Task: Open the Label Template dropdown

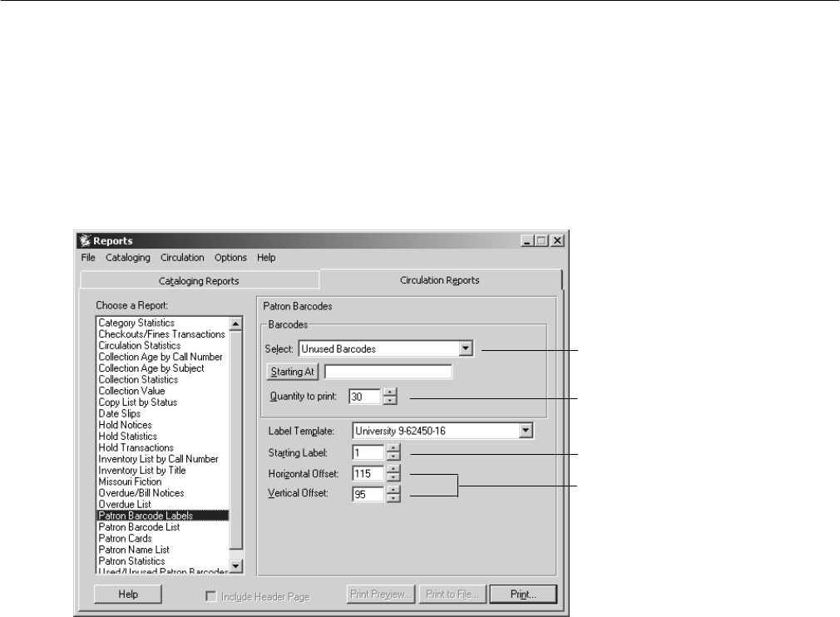Action: [x=526, y=431]
